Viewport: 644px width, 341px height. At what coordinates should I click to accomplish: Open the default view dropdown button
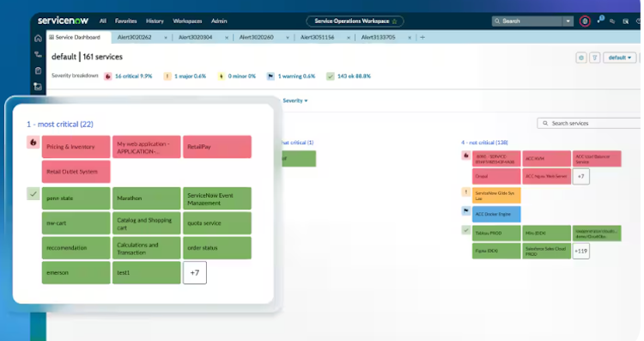coord(619,58)
